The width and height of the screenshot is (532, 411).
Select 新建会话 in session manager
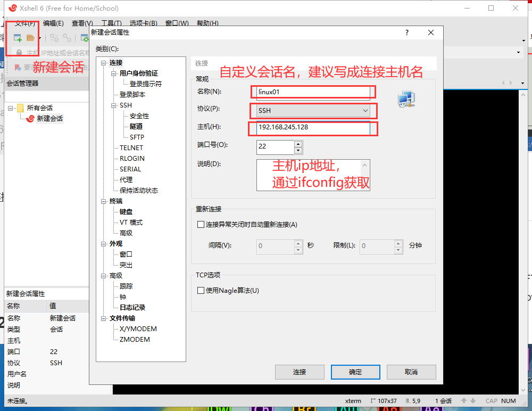50,119
